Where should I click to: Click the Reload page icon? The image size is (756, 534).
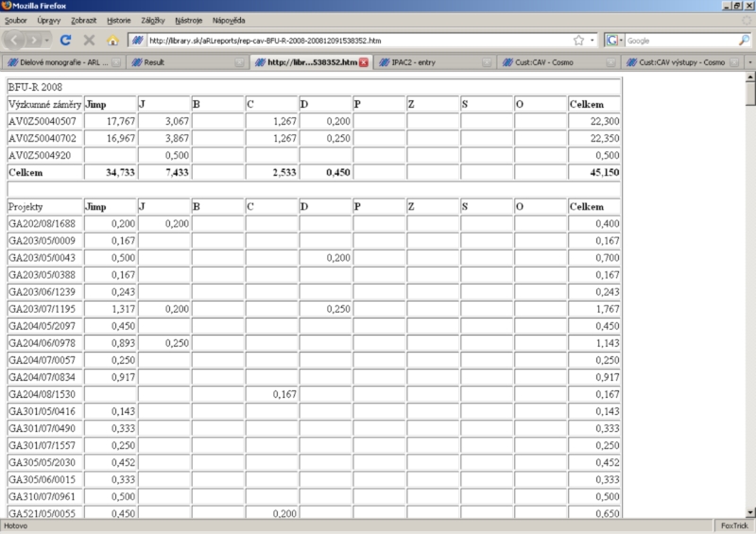65,41
